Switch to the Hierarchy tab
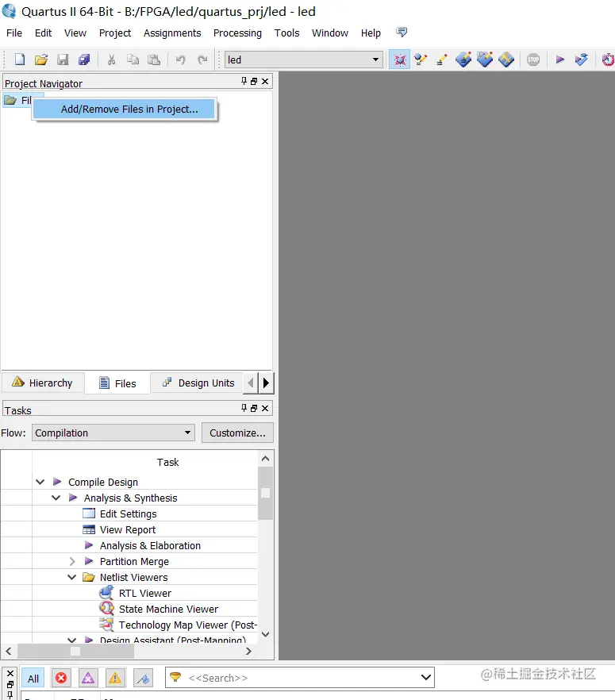The height and width of the screenshot is (700, 615). [x=43, y=383]
